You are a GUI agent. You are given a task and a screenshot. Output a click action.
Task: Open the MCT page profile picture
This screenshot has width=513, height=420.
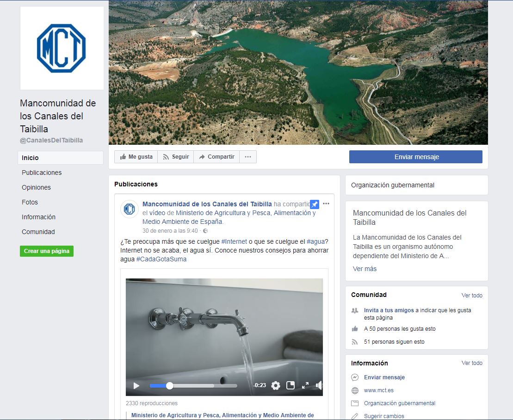pos(62,48)
